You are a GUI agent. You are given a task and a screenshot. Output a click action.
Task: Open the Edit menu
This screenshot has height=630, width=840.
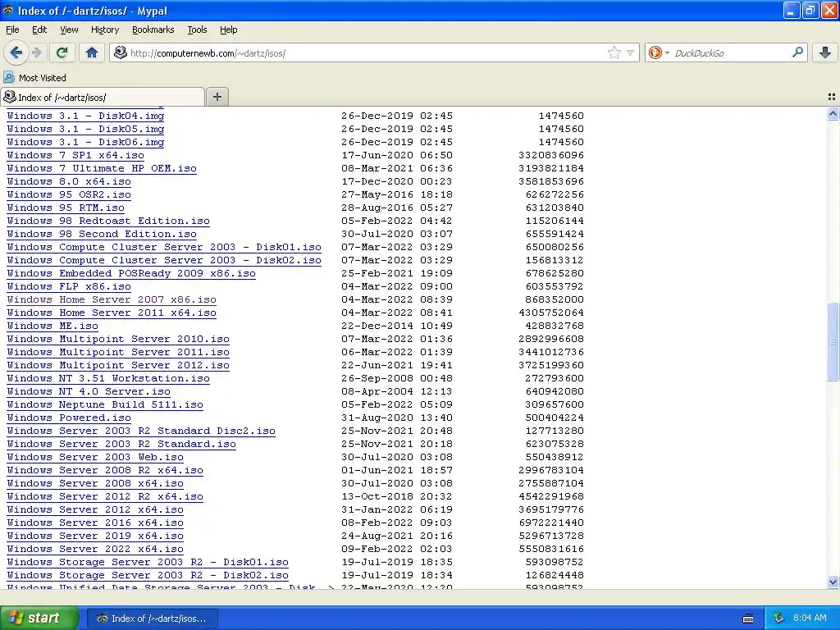click(x=39, y=30)
